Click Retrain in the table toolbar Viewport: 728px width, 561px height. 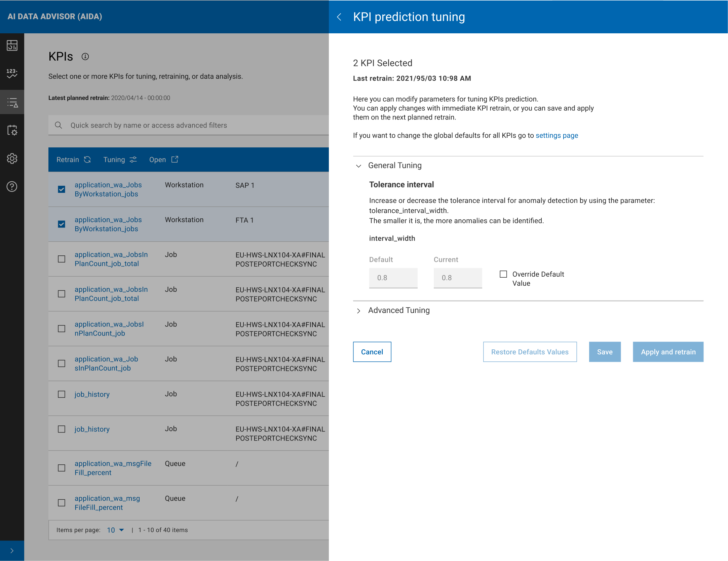pyautogui.click(x=73, y=160)
